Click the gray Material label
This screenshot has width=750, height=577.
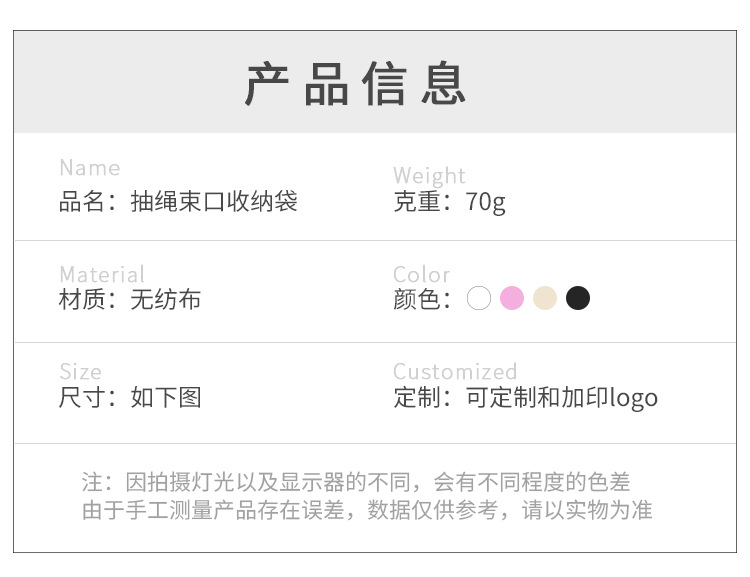coord(102,274)
